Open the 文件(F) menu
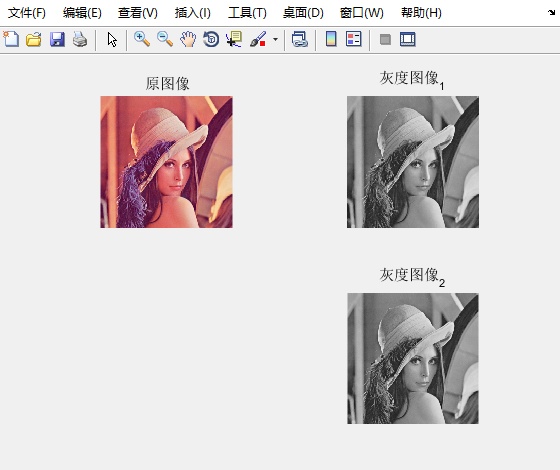This screenshot has width=560, height=470. 27,13
